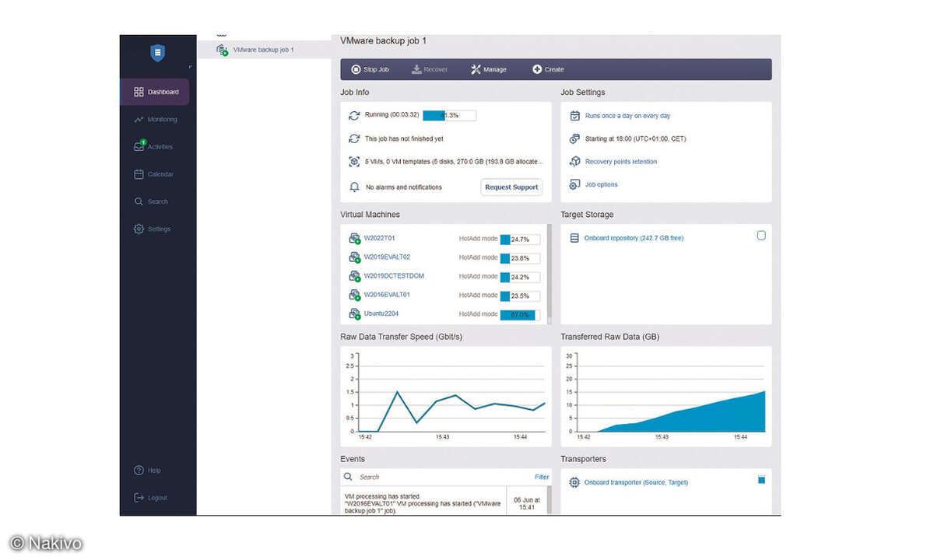Image resolution: width=934 pixels, height=560 pixels.
Task: Click the magnifier icon in Events
Action: [x=348, y=477]
